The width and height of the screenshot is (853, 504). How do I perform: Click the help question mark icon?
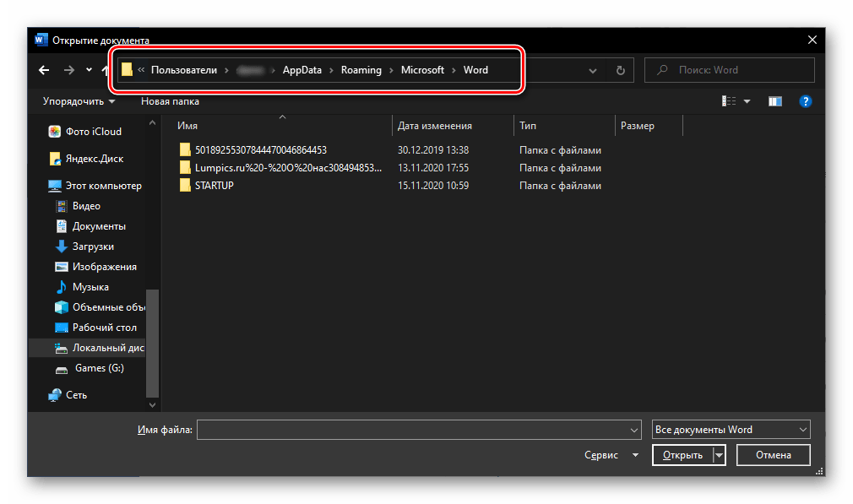click(x=805, y=101)
